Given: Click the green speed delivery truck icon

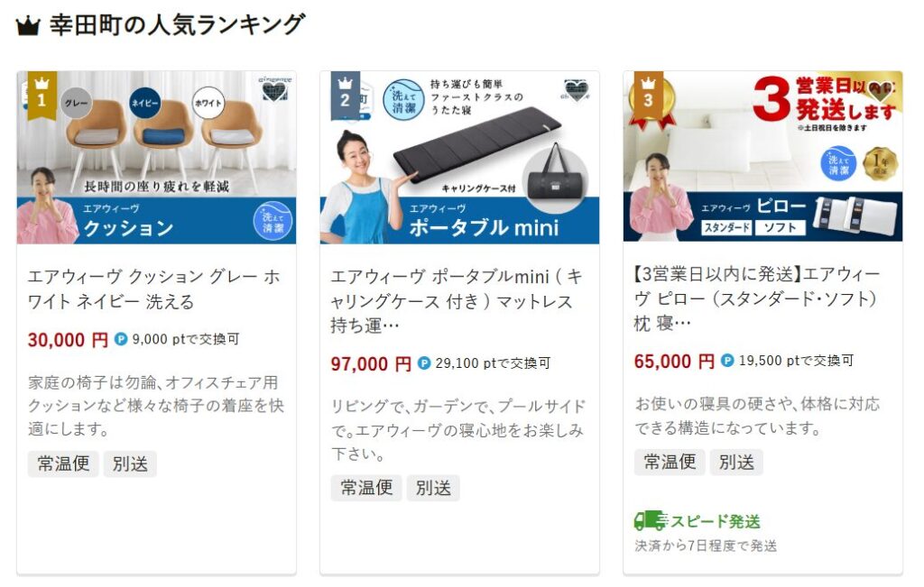Looking at the screenshot, I should click(x=650, y=521).
